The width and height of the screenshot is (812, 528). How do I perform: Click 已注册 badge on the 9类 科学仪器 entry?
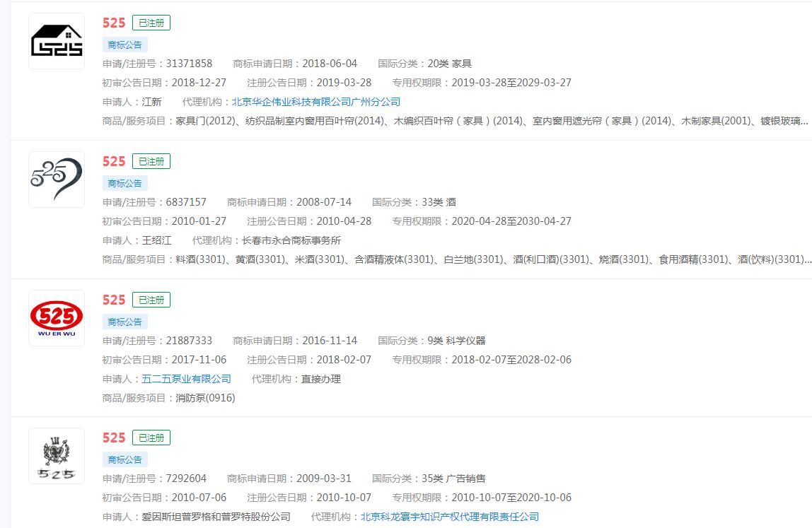pos(151,300)
